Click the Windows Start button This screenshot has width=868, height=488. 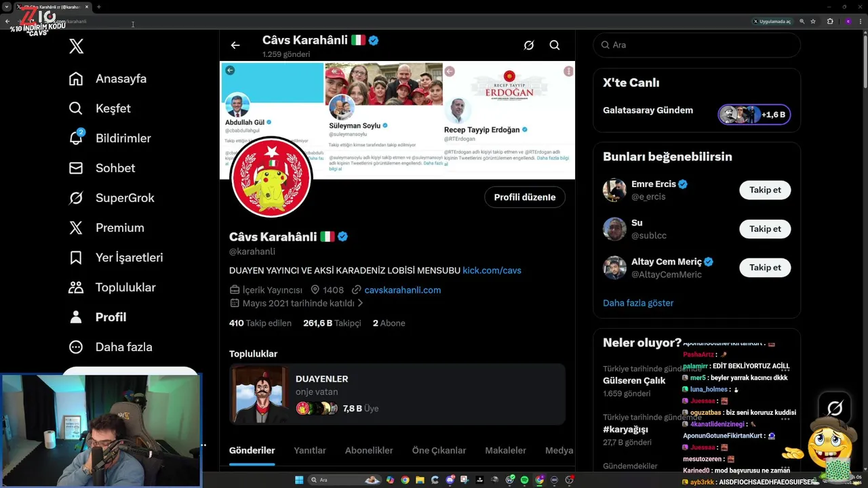(299, 480)
